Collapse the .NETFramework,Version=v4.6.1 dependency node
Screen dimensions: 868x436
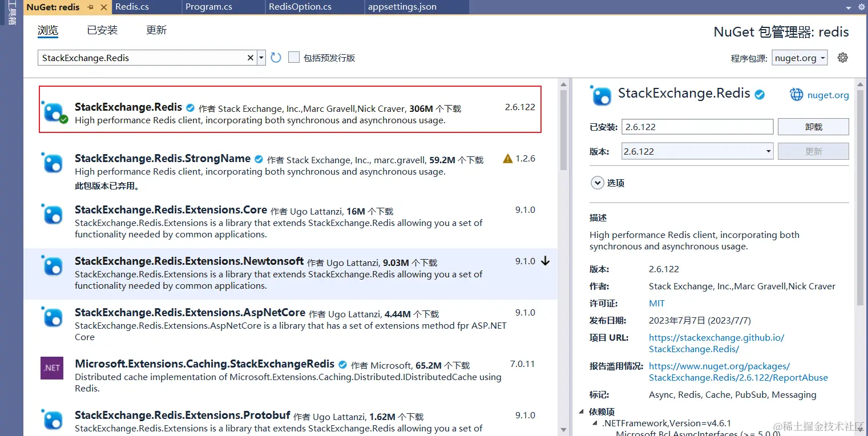[x=596, y=423]
